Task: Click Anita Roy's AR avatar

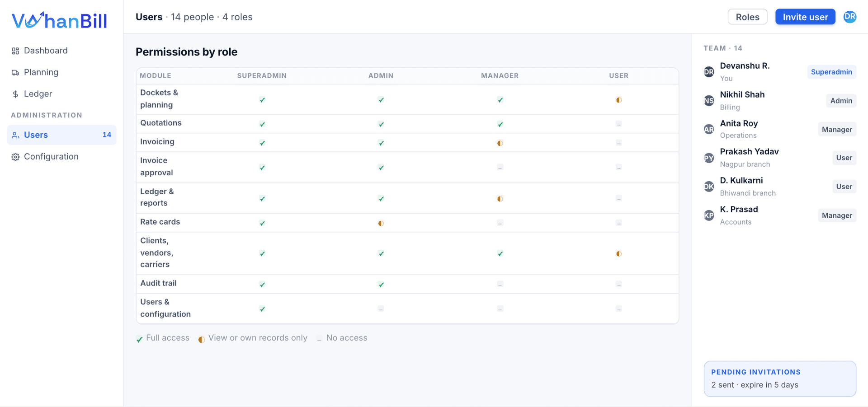Action: click(x=709, y=129)
